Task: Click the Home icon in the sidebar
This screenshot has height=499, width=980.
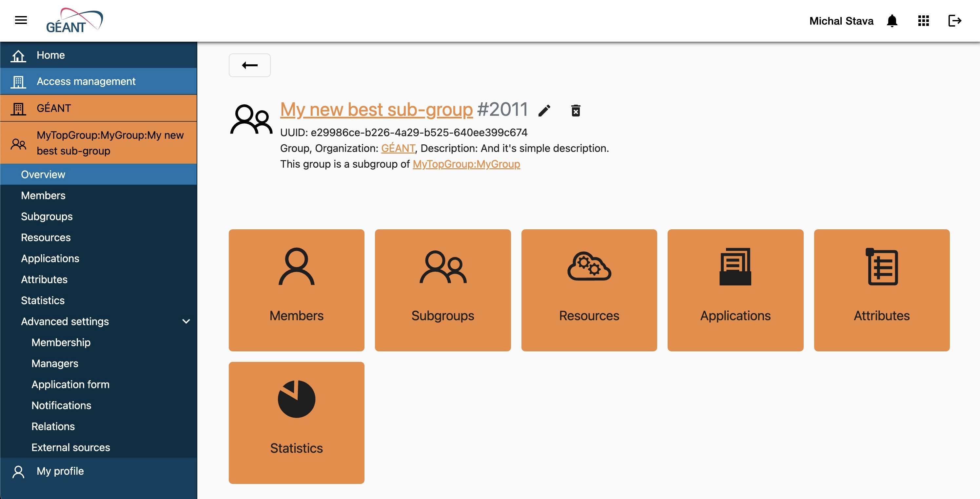Action: point(18,56)
